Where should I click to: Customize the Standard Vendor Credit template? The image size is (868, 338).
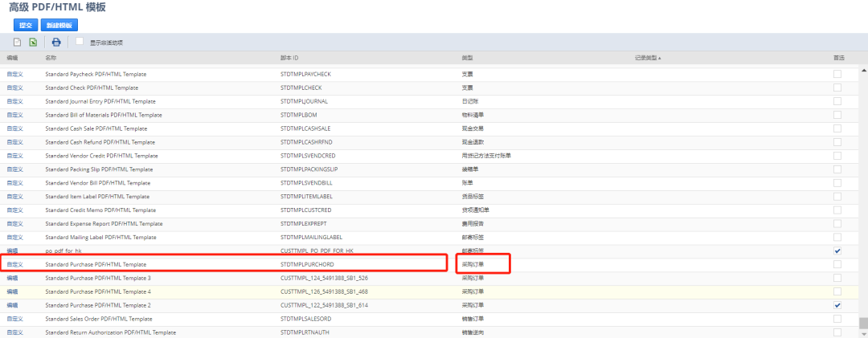(15, 156)
